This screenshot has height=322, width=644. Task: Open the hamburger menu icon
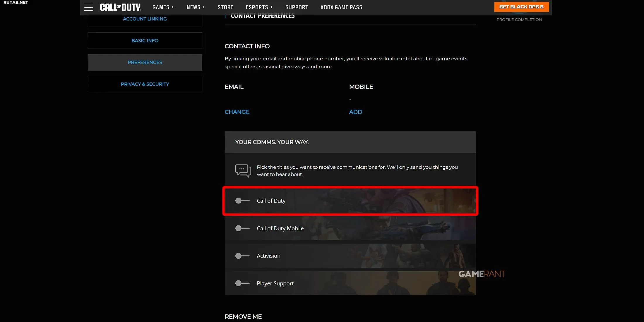pyautogui.click(x=88, y=7)
